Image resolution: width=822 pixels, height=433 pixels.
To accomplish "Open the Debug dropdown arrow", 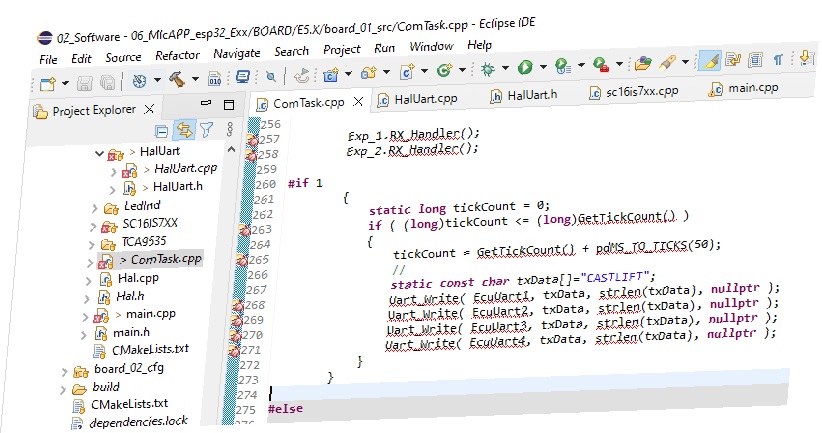I will [x=505, y=68].
